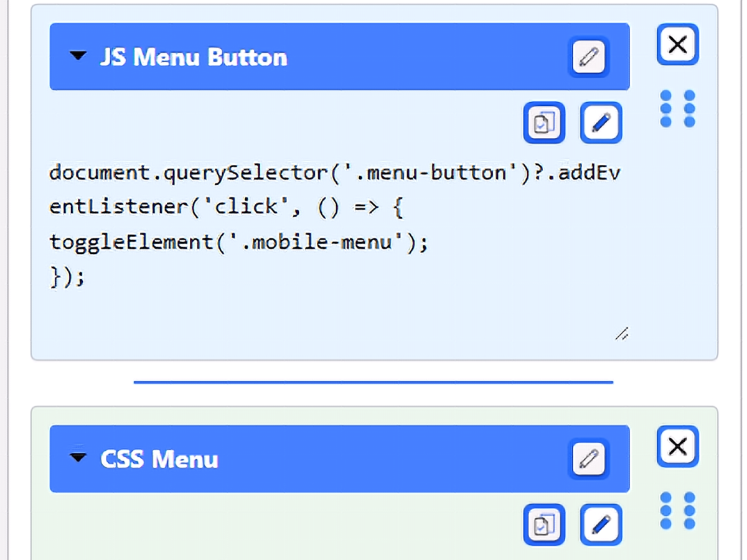The width and height of the screenshot is (747, 560).
Task: Click the entListener('click') code line
Action: point(227,207)
